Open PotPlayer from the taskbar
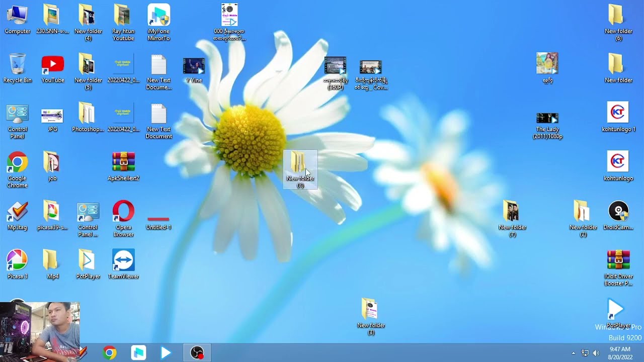Viewport: 644px width, 362px height. [166, 353]
